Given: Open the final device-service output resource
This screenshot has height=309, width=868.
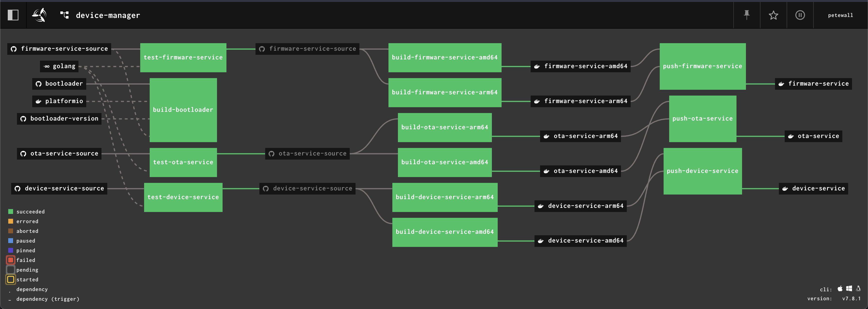Looking at the screenshot, I should (x=814, y=188).
